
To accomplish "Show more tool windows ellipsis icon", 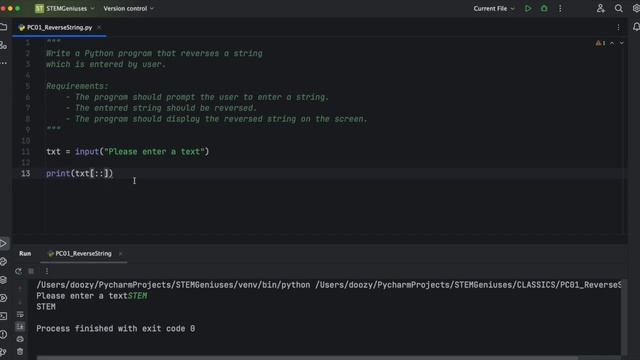I will point(4,63).
